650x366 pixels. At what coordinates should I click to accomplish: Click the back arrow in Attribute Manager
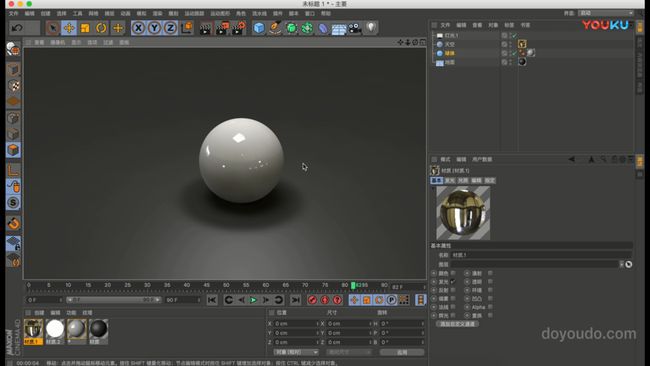(572, 159)
